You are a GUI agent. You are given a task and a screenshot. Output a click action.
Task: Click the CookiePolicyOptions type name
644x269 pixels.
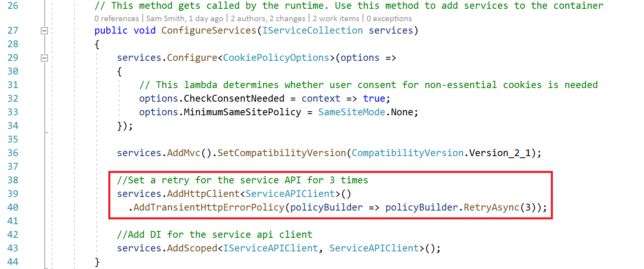[x=276, y=58]
